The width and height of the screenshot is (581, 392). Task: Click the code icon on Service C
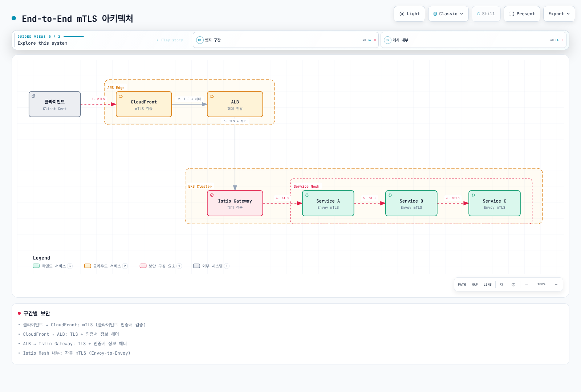[474, 195]
